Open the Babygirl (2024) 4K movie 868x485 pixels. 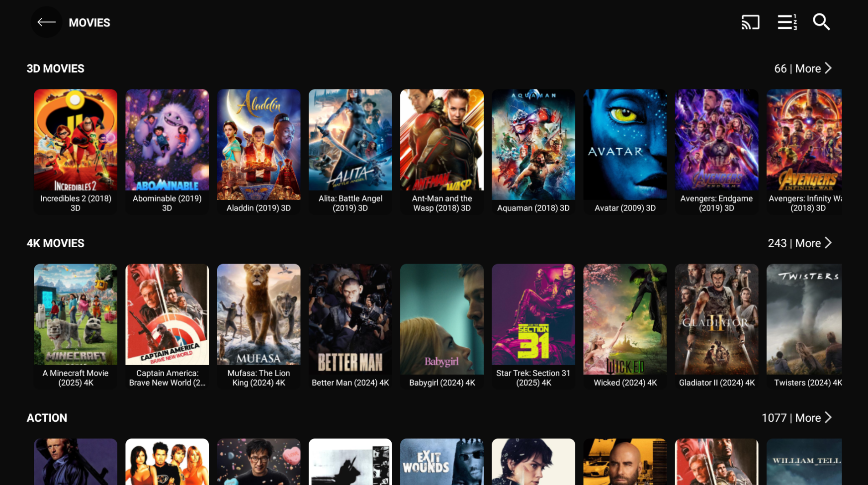[442, 326]
